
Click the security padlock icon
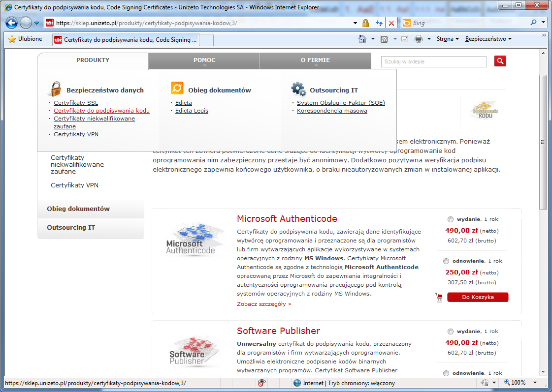(x=365, y=23)
